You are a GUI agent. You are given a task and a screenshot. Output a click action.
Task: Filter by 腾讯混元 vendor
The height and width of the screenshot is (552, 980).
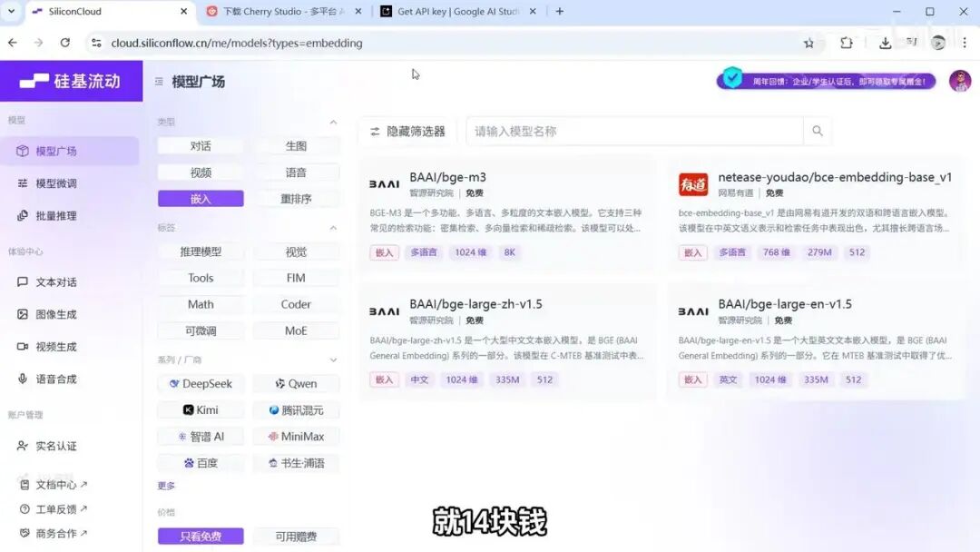coord(296,410)
